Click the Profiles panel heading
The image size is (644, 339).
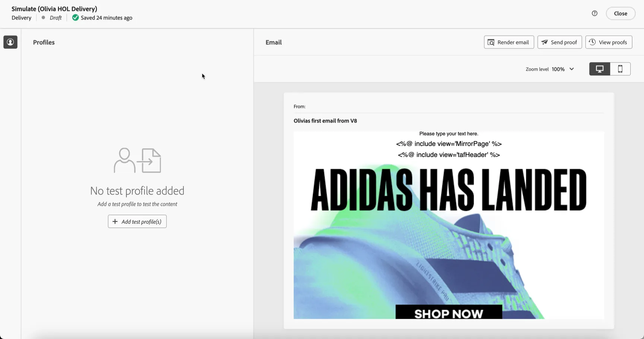point(44,42)
